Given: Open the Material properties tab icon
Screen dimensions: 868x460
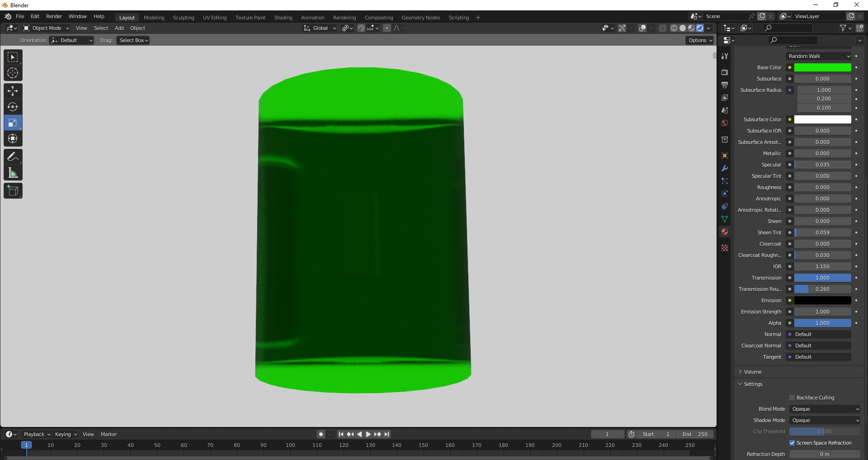Looking at the screenshot, I should tap(725, 232).
